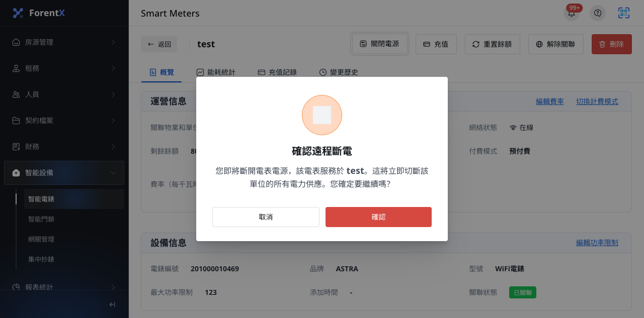This screenshot has width=644, height=318.
Task: Click the 財務 finance icon
Action: 16,147
